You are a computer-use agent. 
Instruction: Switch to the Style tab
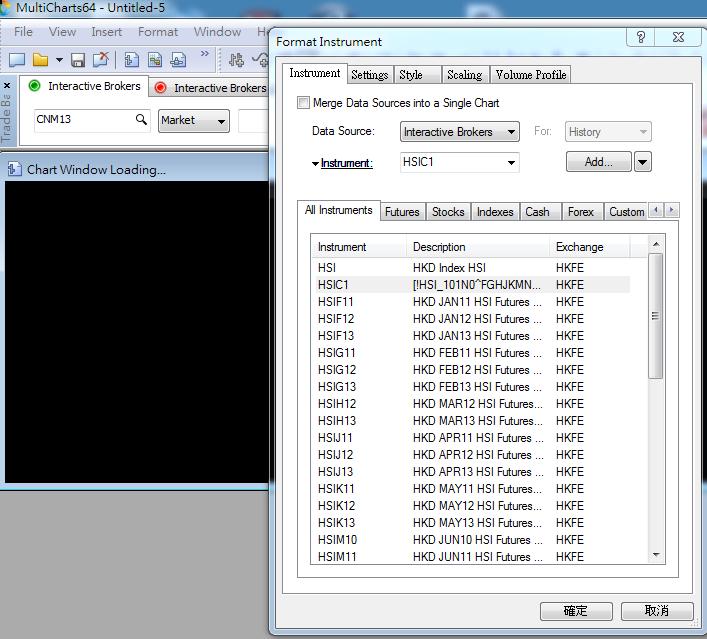click(x=416, y=74)
